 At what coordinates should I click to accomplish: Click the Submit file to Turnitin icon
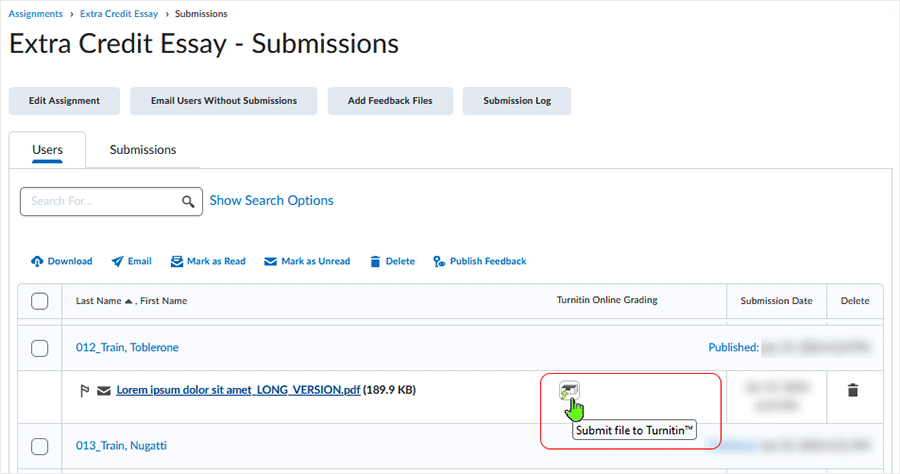(x=569, y=391)
